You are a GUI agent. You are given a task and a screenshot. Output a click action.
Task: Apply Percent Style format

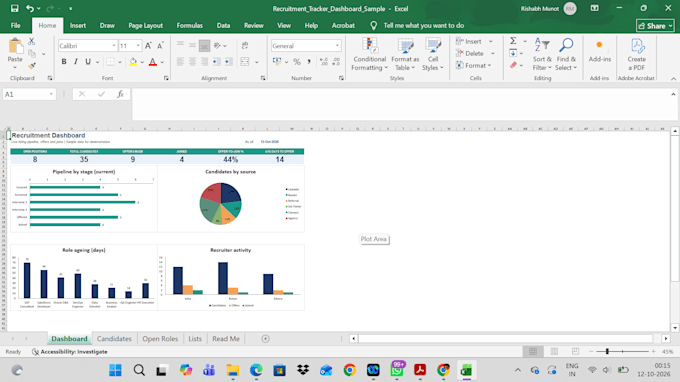click(297, 62)
